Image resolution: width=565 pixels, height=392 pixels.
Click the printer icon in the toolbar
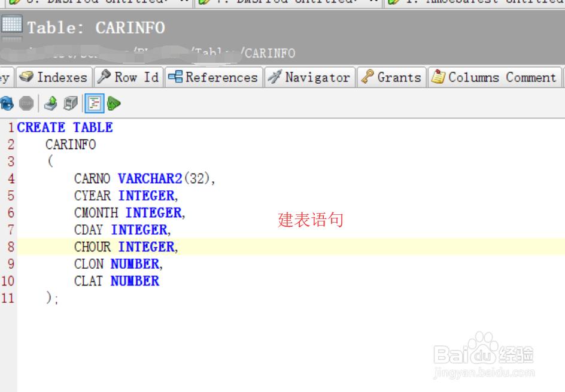click(x=70, y=104)
